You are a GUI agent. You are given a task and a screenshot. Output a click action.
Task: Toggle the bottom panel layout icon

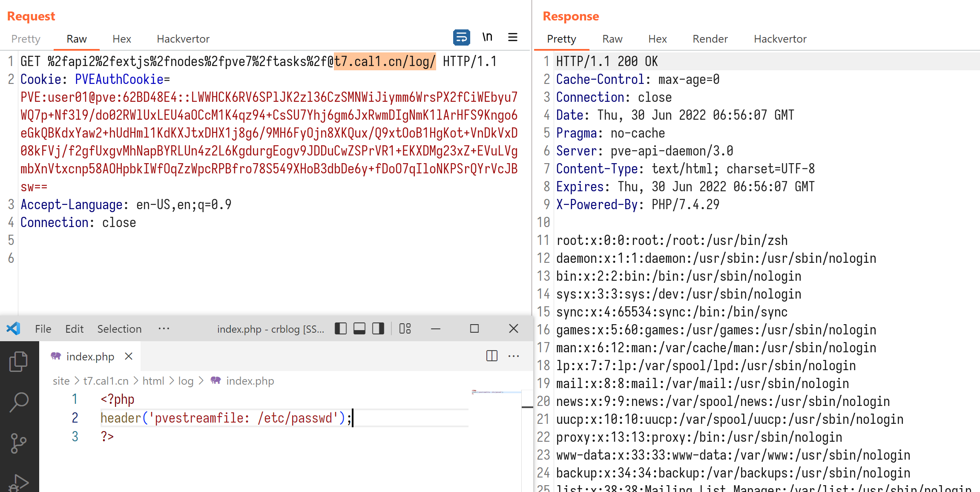click(359, 328)
